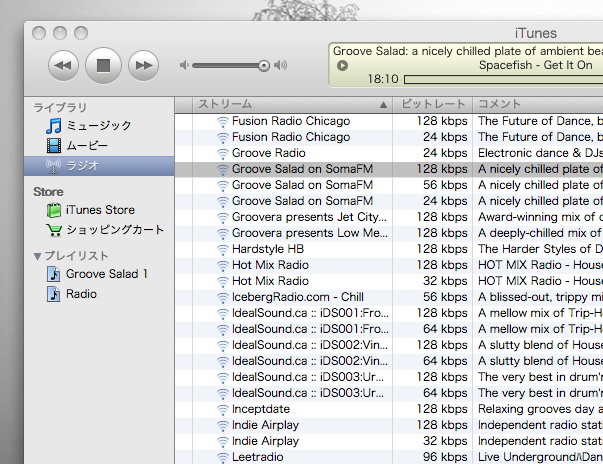The height and width of the screenshot is (464, 603).
Task: Select Groovera presents Jet City stream
Action: (389, 217)
